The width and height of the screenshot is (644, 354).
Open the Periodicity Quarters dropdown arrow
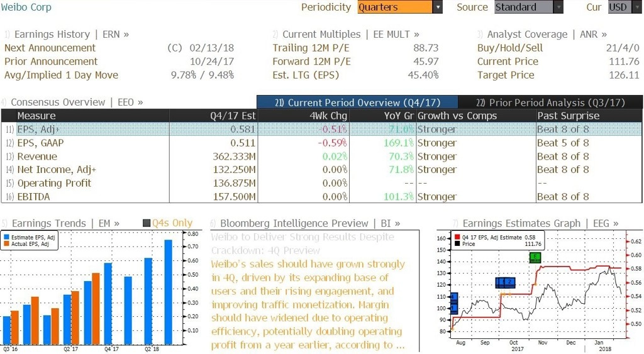438,7
